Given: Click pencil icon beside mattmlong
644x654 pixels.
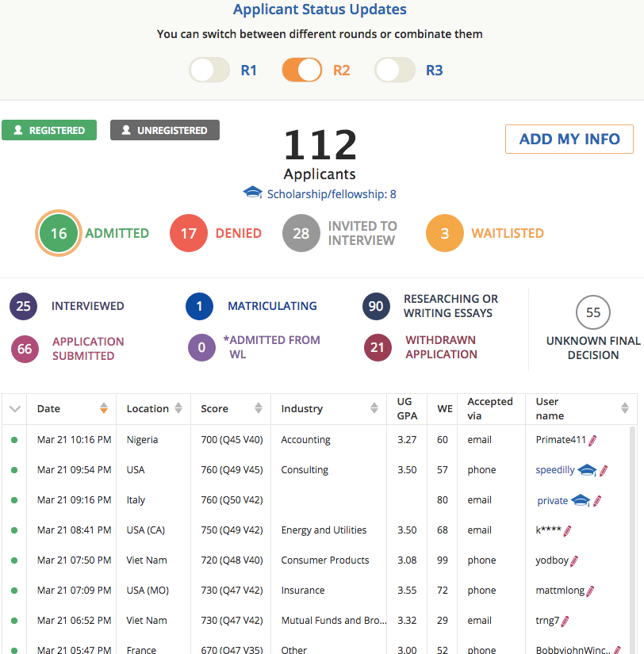Looking at the screenshot, I should click(590, 591).
